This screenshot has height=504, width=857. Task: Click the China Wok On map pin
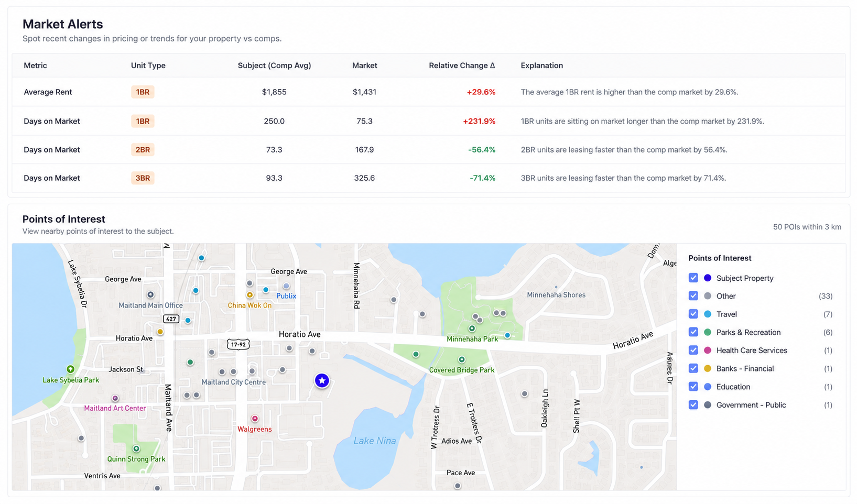pos(250,295)
